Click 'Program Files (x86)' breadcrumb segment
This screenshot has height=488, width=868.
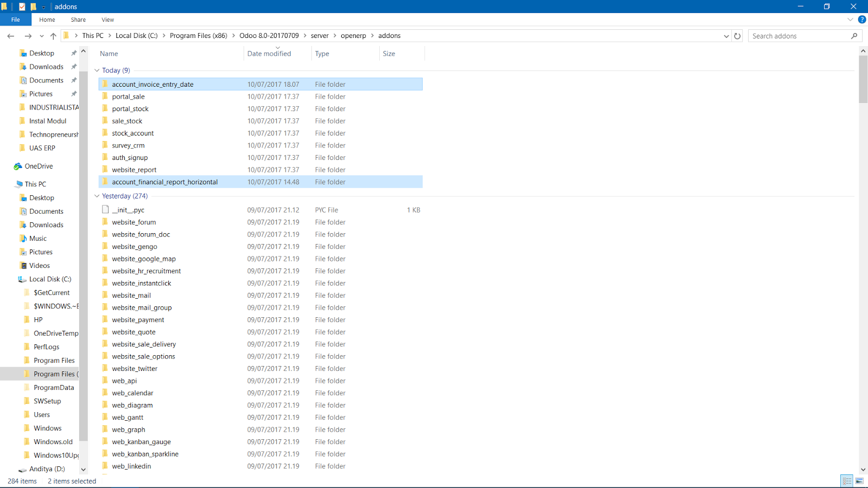pos(199,36)
